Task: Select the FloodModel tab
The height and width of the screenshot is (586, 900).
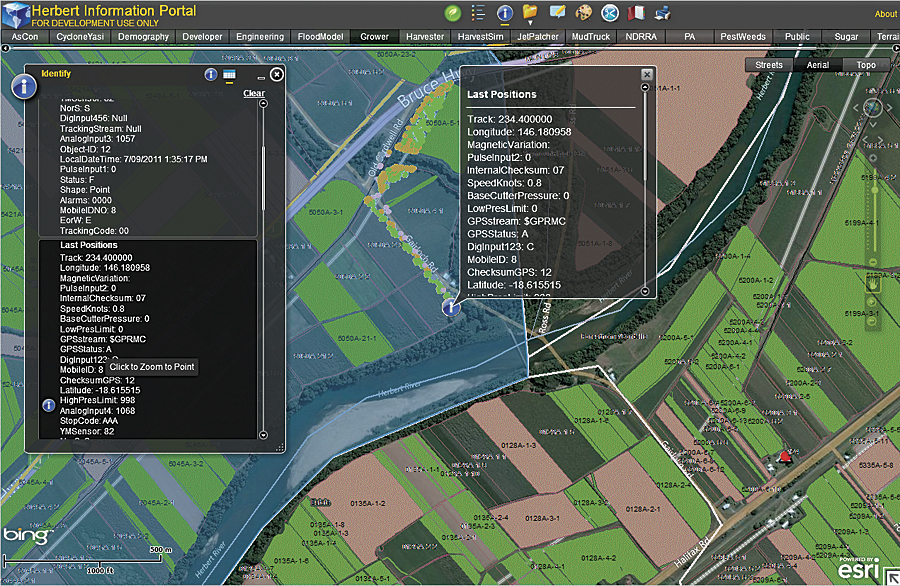Action: (320, 37)
